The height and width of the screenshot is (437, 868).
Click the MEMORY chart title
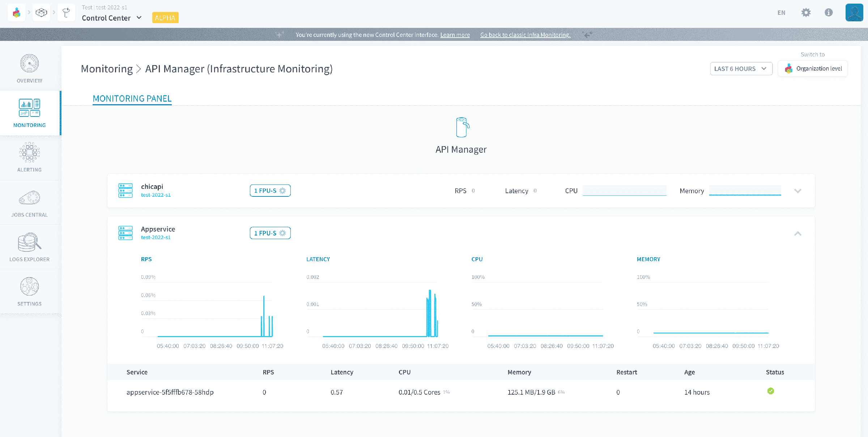[x=648, y=259]
